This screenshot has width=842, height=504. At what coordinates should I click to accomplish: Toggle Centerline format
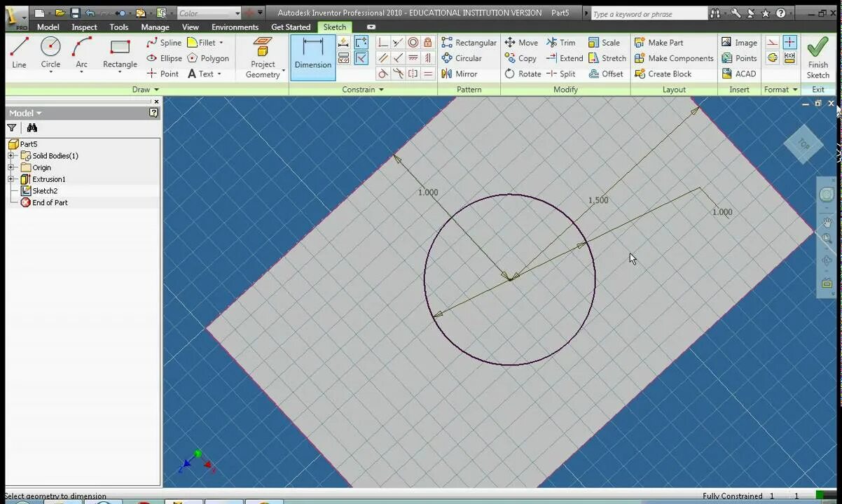click(x=772, y=58)
